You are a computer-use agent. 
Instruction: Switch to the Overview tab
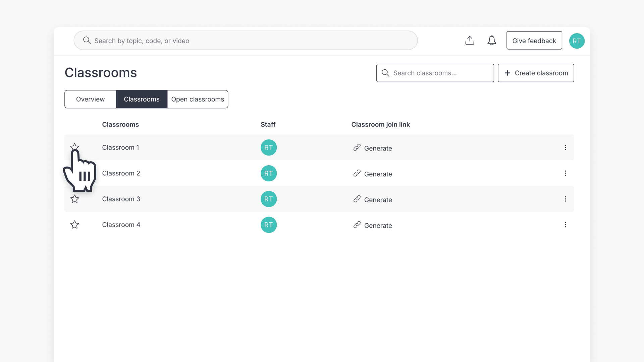[x=90, y=99]
